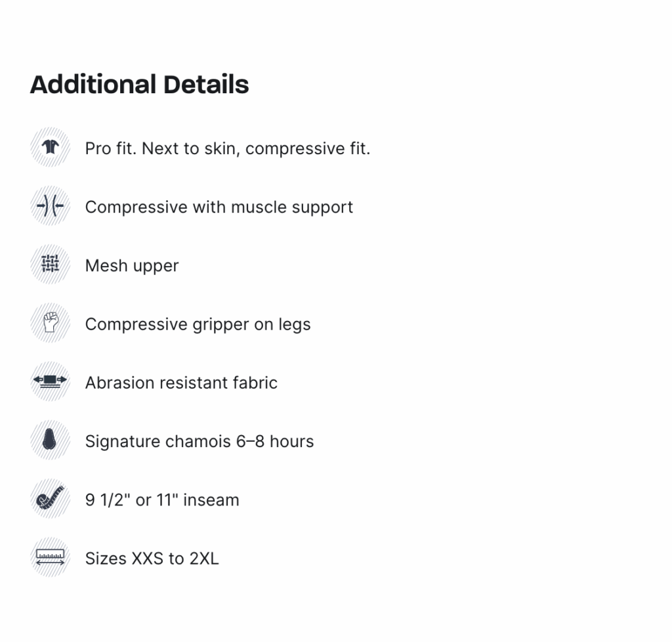Click 'Compressive gripper on legs' text
The image size is (672, 642).
point(198,324)
